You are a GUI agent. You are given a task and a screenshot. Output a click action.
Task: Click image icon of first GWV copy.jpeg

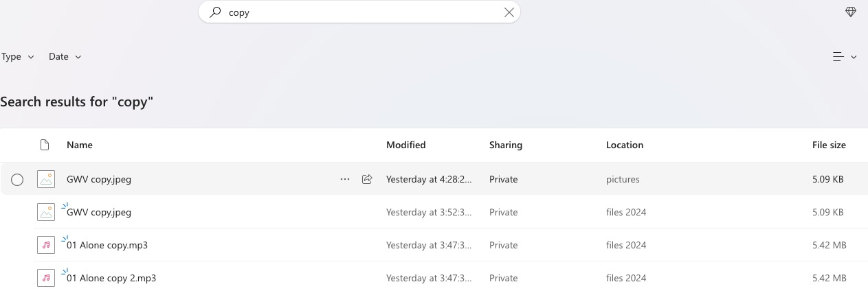(x=46, y=180)
